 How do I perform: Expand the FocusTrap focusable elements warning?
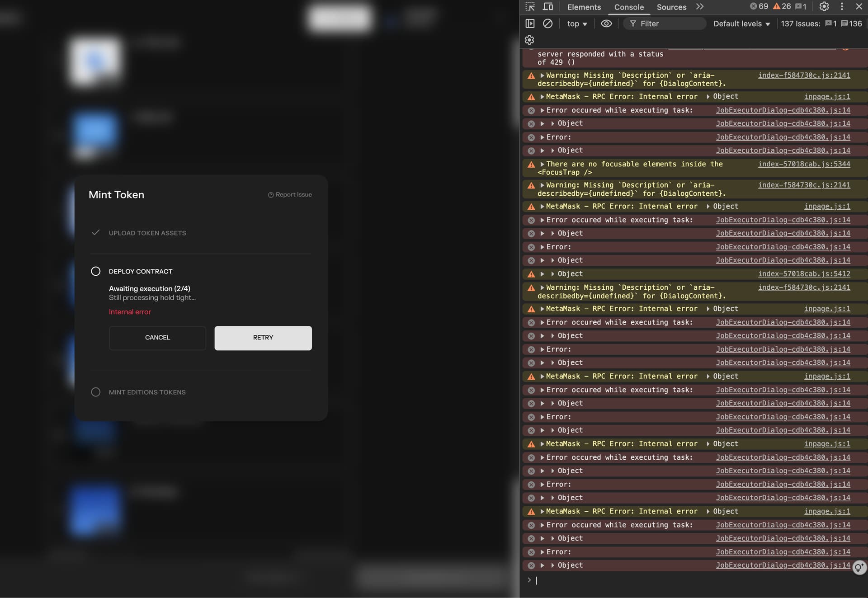[x=542, y=164]
